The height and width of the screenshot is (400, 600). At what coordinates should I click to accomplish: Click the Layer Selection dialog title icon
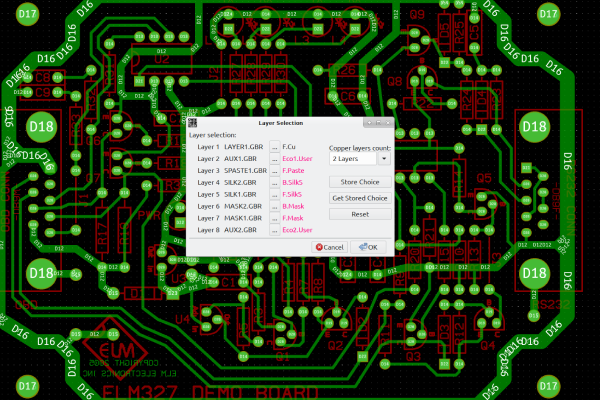point(192,123)
